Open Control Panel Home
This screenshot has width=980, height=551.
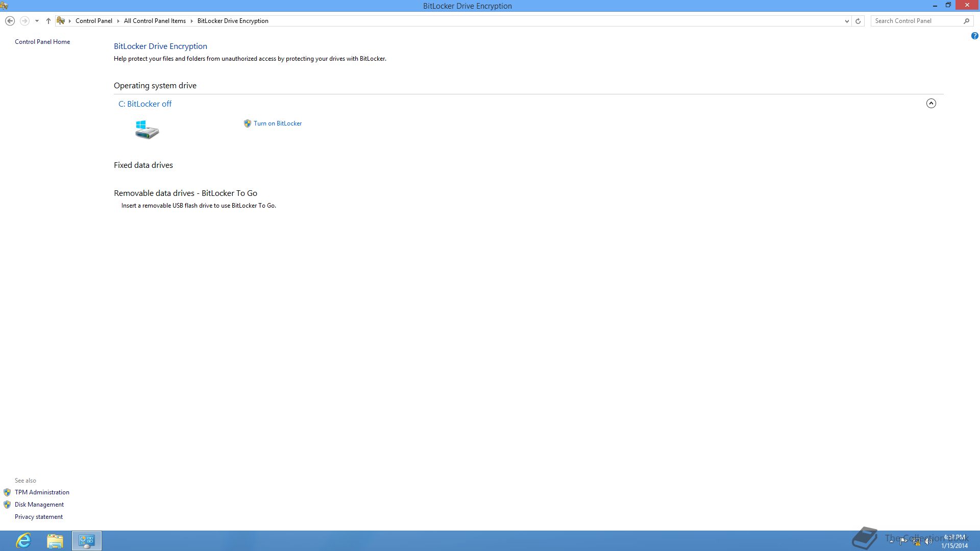click(x=42, y=42)
